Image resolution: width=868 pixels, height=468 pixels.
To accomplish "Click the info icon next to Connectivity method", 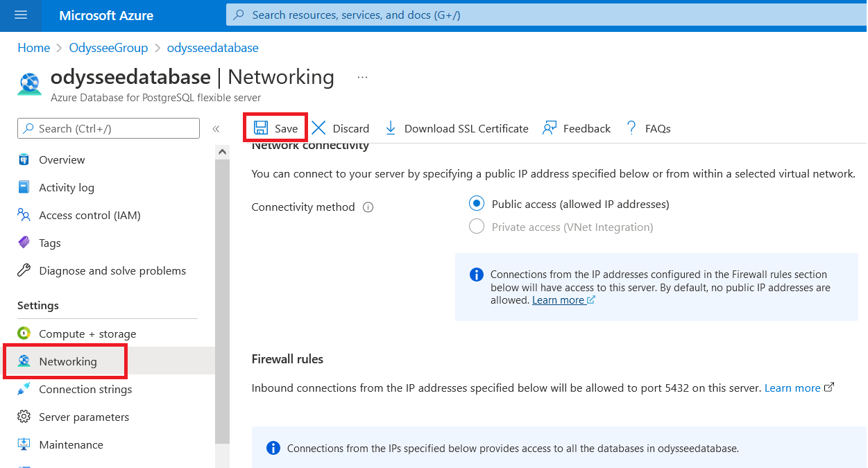I will pos(368,207).
